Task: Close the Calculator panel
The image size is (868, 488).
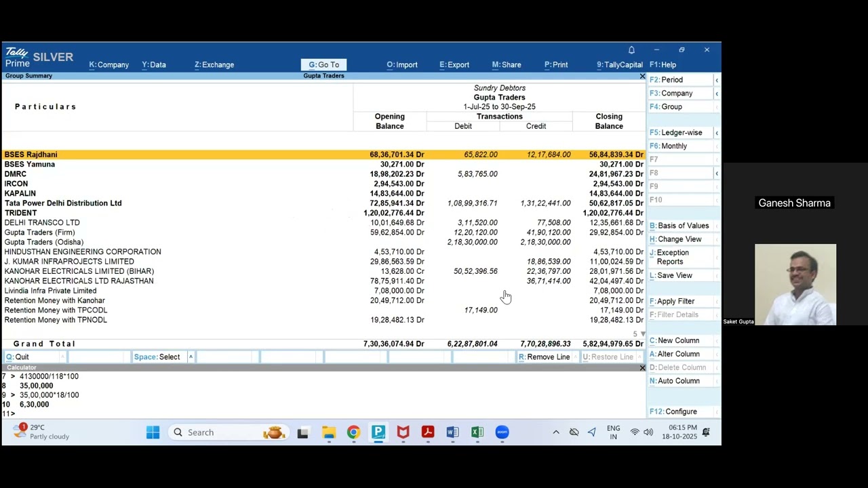Action: (642, 367)
